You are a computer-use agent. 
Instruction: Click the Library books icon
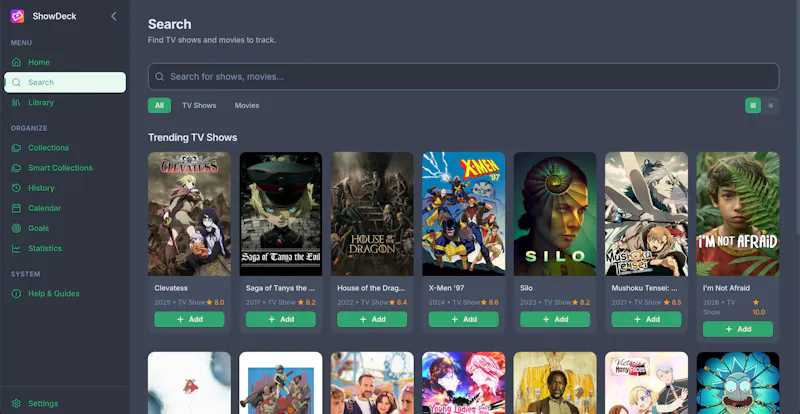click(x=16, y=103)
